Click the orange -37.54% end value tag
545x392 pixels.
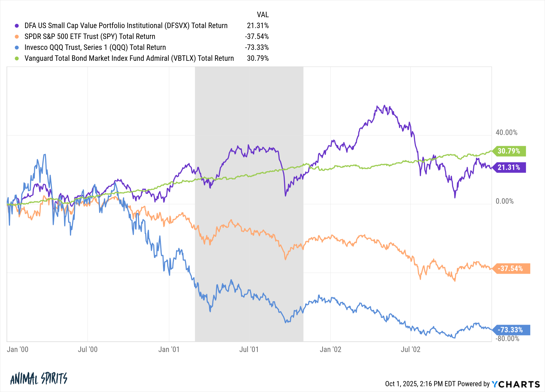tap(510, 269)
